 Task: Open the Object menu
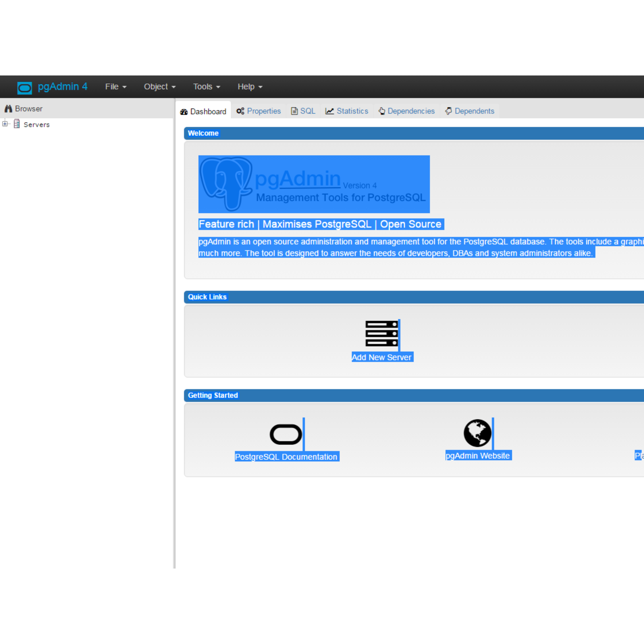159,87
